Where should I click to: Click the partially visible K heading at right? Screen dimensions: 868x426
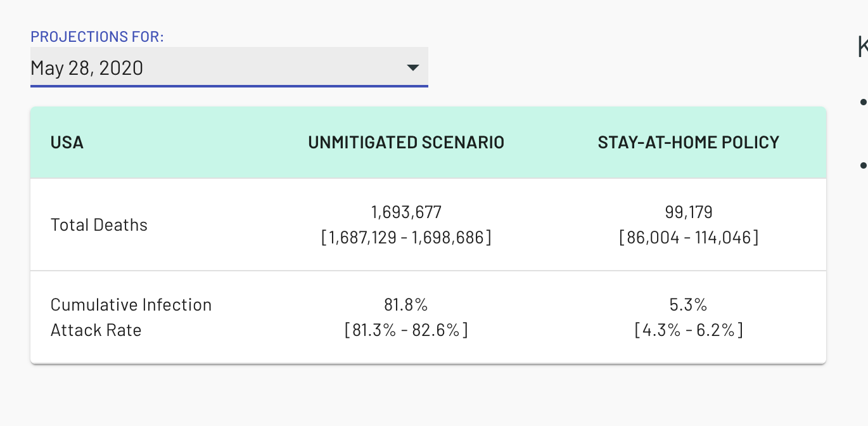pyautogui.click(x=862, y=48)
